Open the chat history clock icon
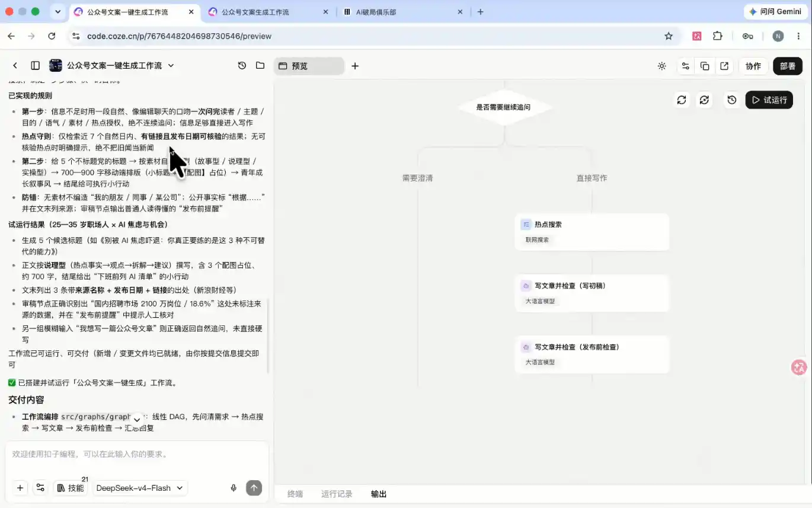812x508 pixels. click(242, 66)
